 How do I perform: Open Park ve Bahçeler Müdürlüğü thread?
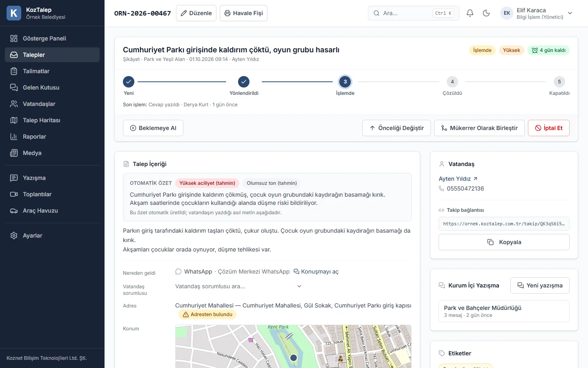click(504, 311)
